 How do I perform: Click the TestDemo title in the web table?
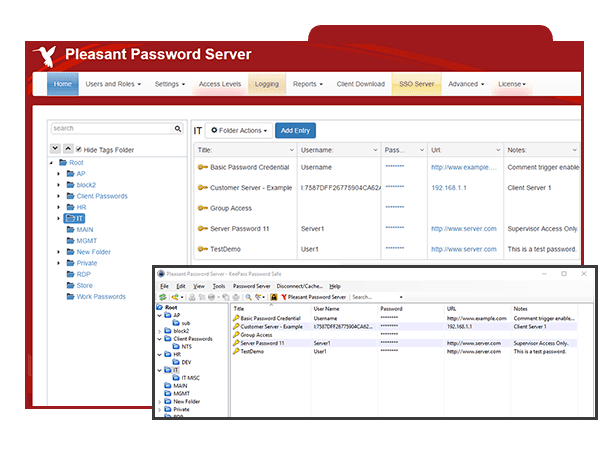(x=225, y=249)
